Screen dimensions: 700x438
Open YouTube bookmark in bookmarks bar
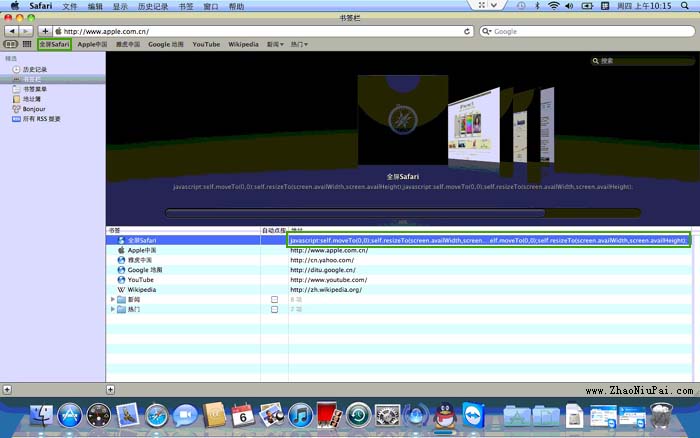pyautogui.click(x=206, y=44)
